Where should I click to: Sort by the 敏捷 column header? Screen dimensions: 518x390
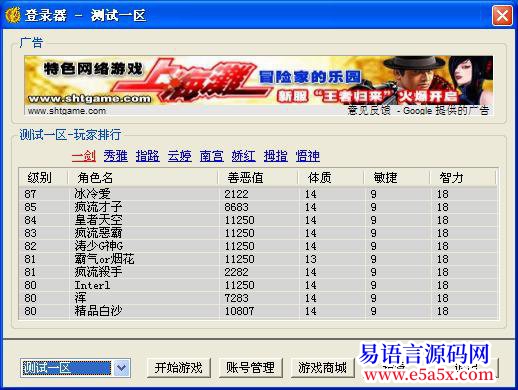point(396,177)
